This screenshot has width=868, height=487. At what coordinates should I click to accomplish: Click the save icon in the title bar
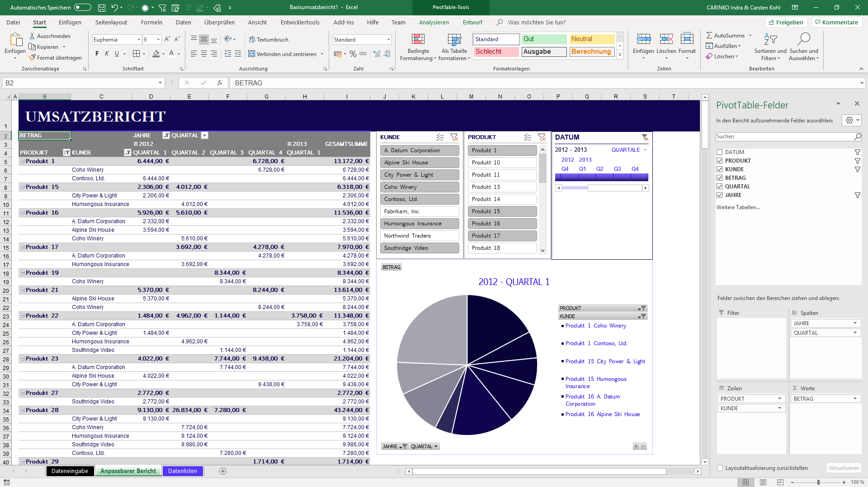click(x=102, y=8)
